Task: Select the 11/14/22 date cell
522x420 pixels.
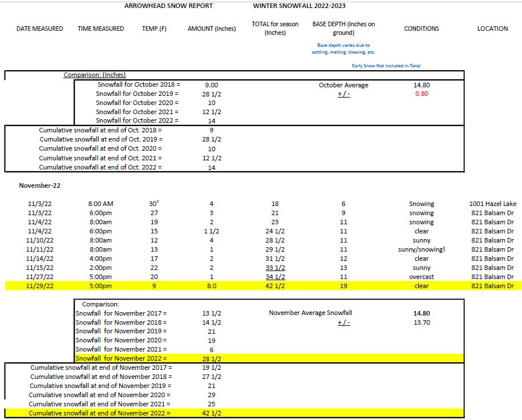Action: coord(39,259)
